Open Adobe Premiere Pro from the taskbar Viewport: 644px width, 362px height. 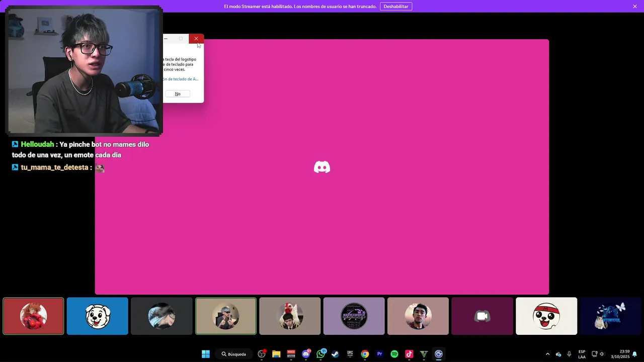pos(380,354)
